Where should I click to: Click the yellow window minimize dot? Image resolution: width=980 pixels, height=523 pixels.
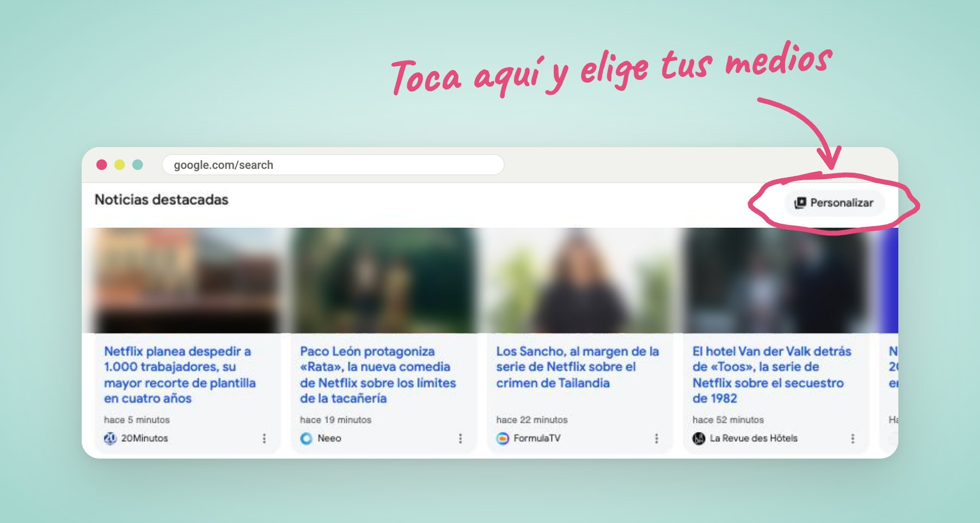(120, 165)
